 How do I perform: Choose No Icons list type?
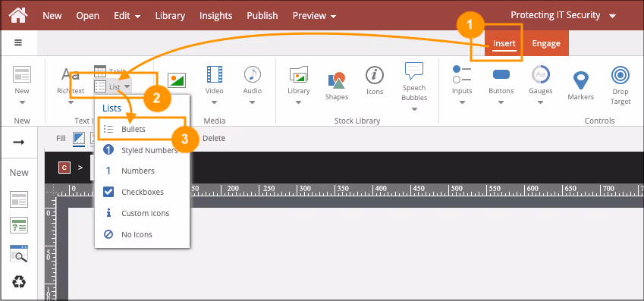pyautogui.click(x=142, y=235)
